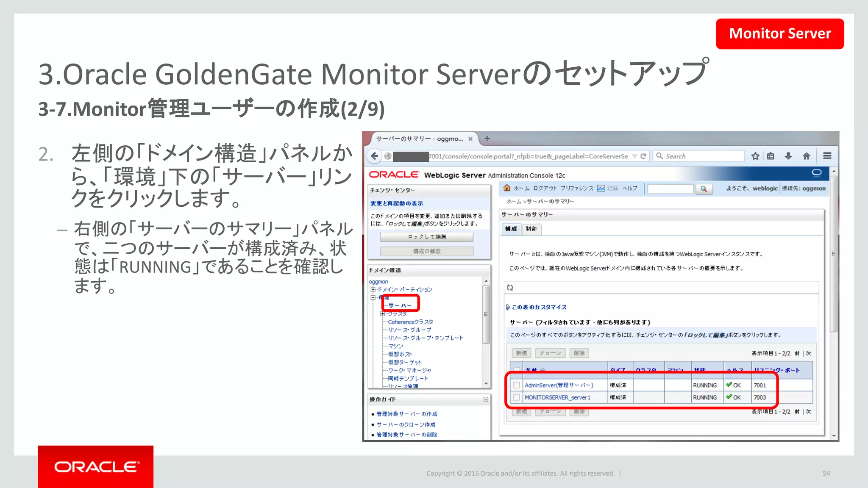Open ヘルプ in console menu
The image size is (868, 488).
(x=630, y=188)
